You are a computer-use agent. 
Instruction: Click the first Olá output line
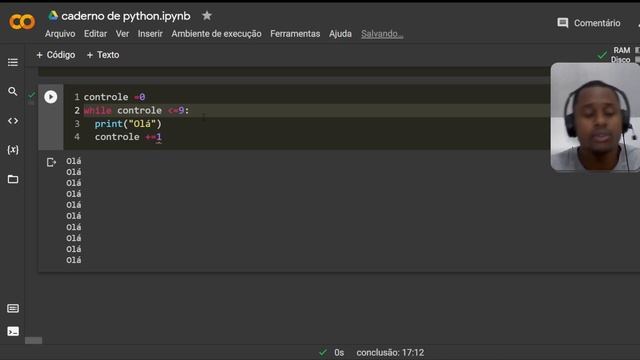(x=73, y=161)
